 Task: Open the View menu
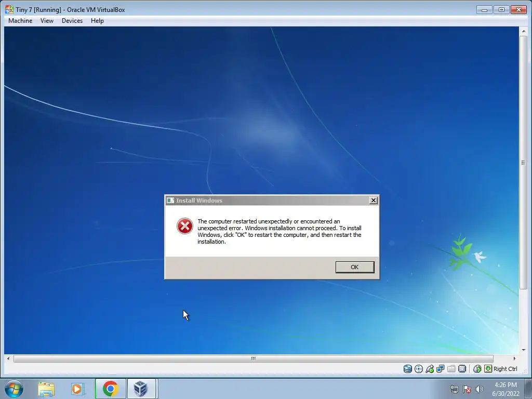pos(47,21)
